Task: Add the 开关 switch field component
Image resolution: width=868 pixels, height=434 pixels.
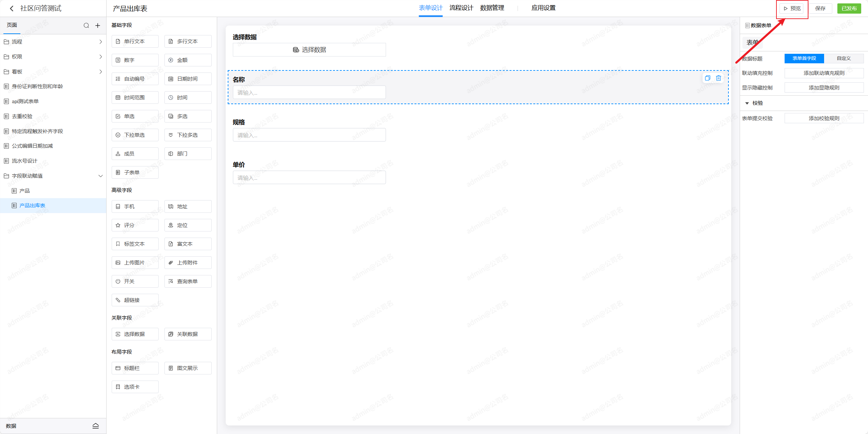Action: (135, 281)
